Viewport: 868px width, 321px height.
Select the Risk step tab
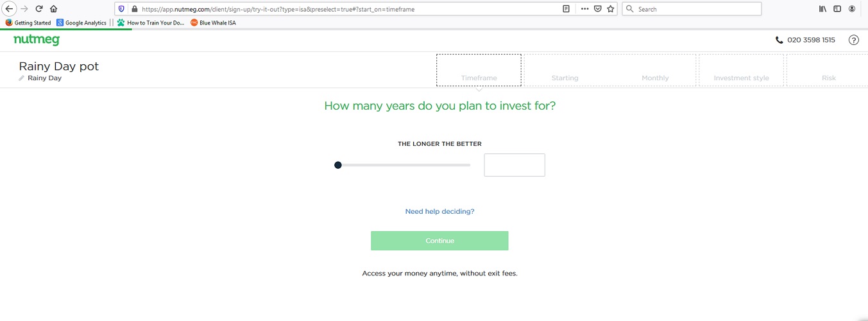click(x=828, y=71)
